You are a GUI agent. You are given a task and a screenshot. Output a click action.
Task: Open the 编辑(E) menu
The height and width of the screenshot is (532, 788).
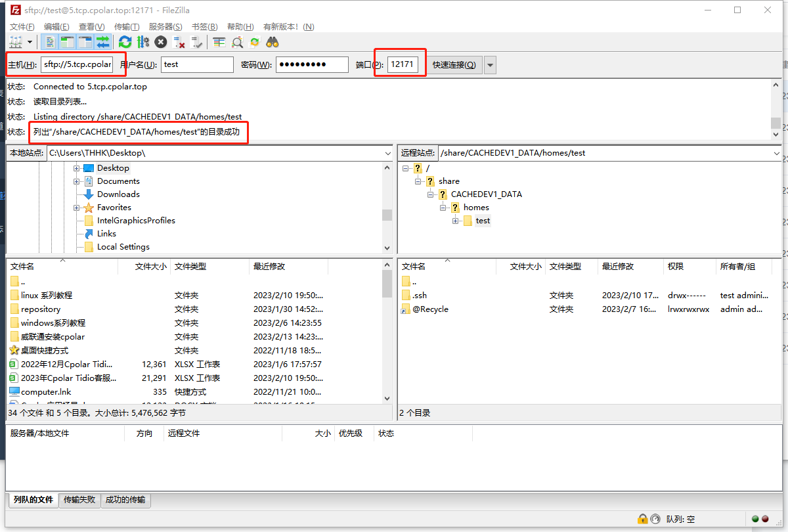click(x=56, y=26)
